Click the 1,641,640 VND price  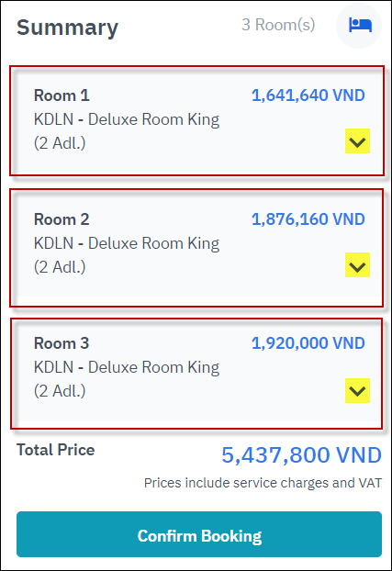click(308, 95)
